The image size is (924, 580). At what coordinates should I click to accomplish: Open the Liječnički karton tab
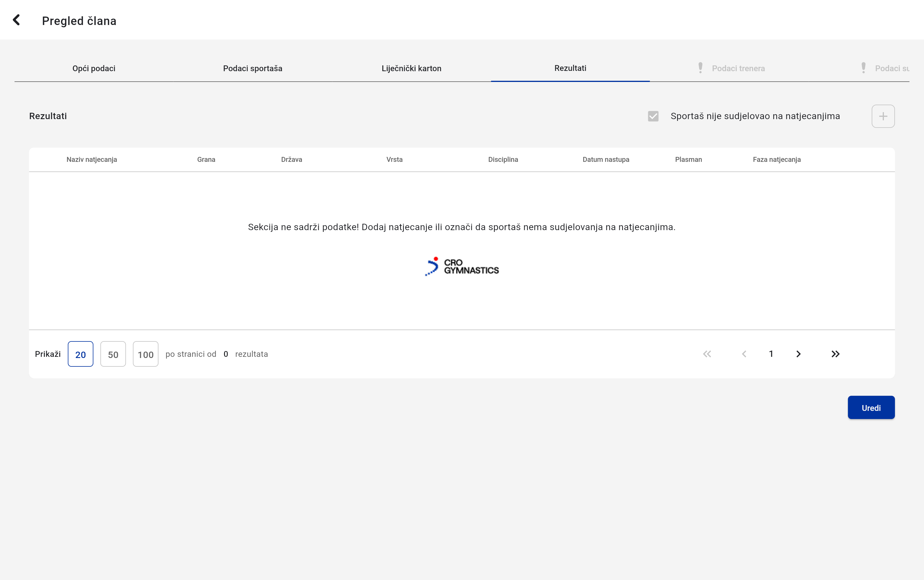click(411, 68)
